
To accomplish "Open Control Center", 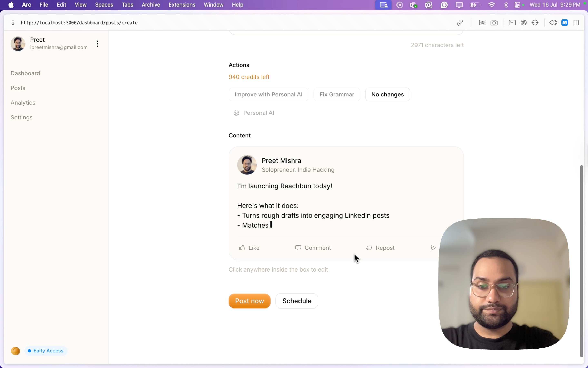I will coord(518,5).
